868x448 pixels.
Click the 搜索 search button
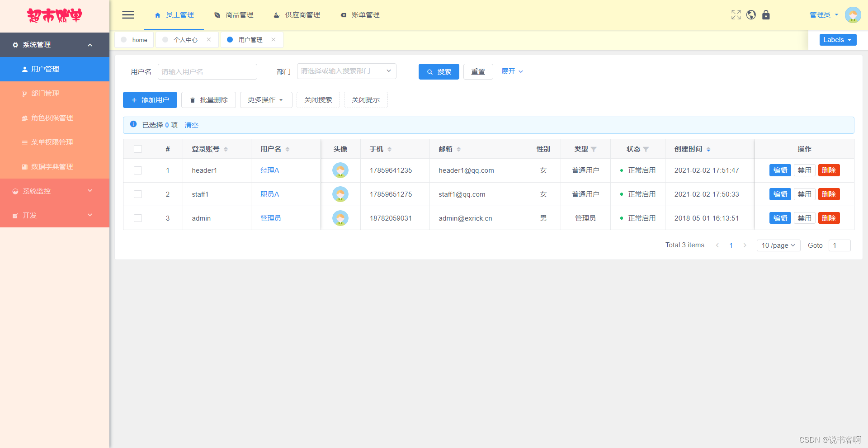439,72
